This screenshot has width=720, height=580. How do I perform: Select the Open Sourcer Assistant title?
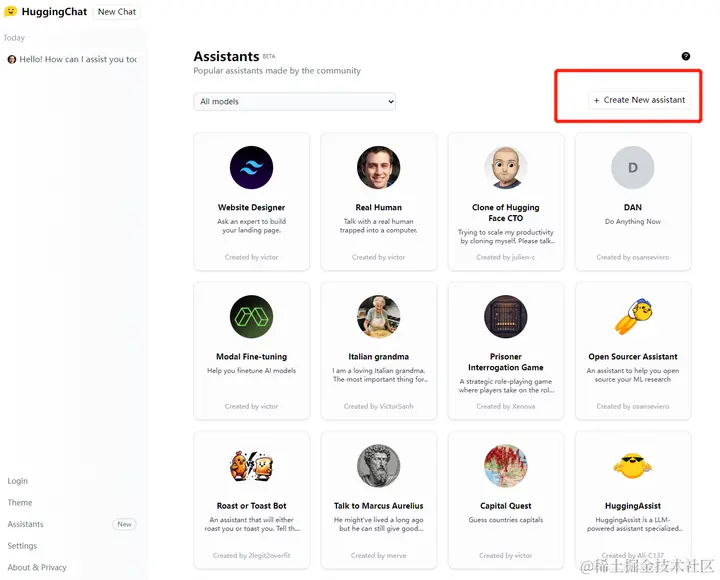pyautogui.click(x=633, y=357)
